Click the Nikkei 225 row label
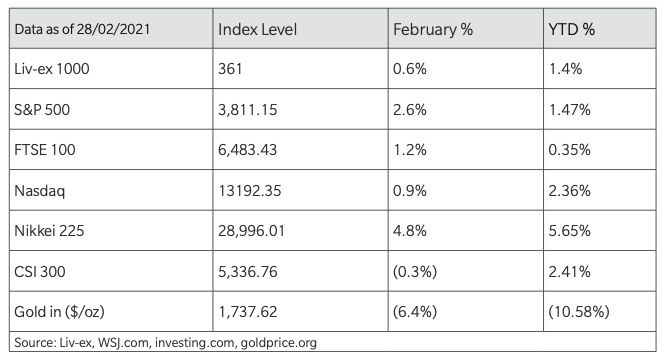This screenshot has width=668, height=362. (x=49, y=231)
